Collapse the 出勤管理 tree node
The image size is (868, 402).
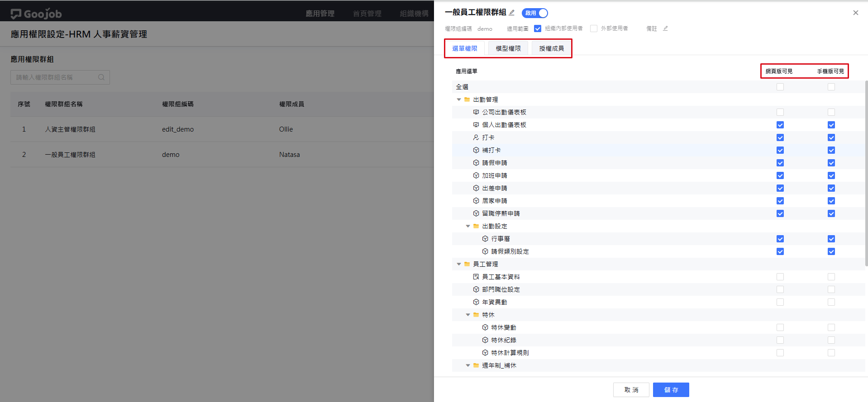pos(459,99)
